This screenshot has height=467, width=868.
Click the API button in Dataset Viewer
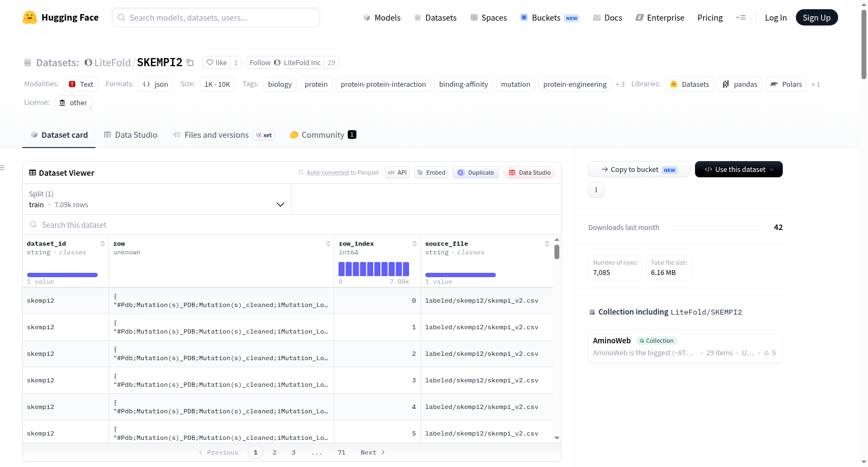pos(397,172)
